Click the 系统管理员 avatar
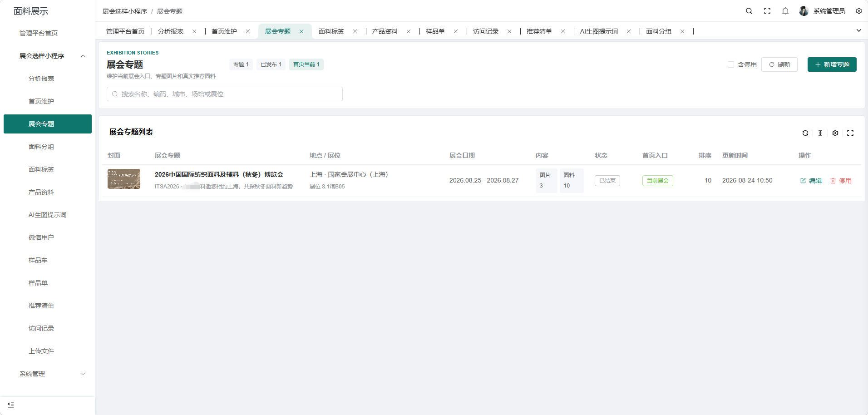The image size is (868, 415). 804,11
